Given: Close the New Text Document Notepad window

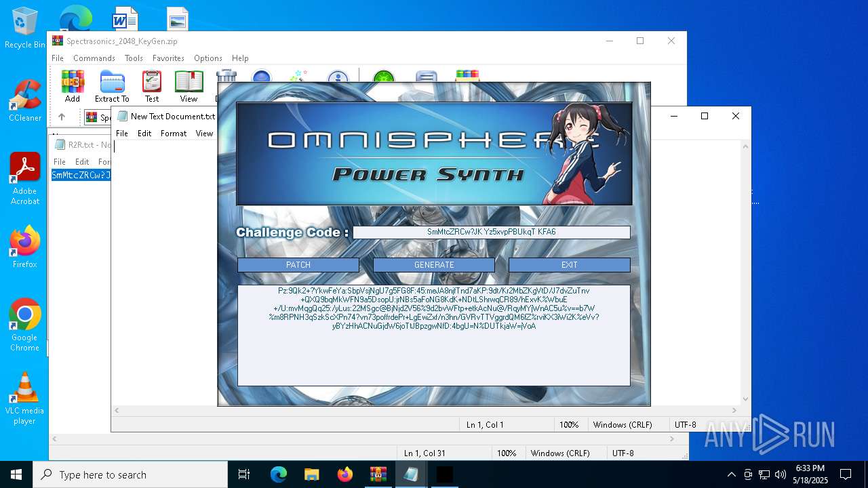Looking at the screenshot, I should pyautogui.click(x=736, y=117).
